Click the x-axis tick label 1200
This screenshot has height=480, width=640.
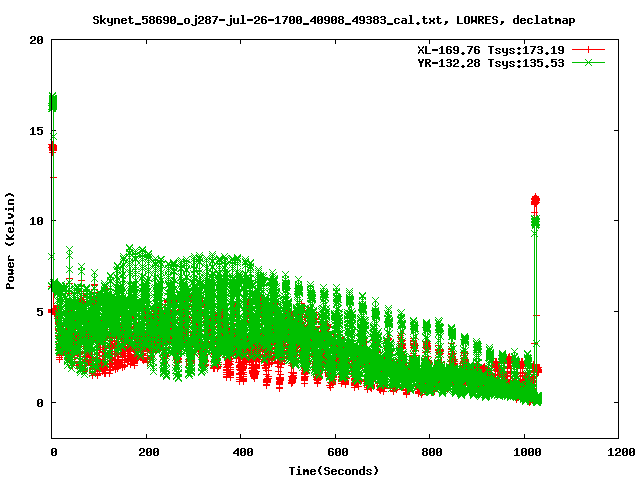621,452
